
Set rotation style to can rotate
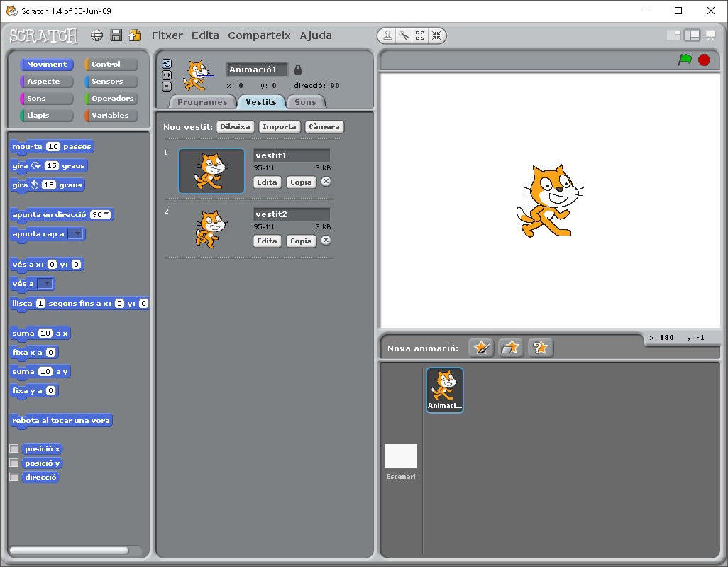click(167, 64)
